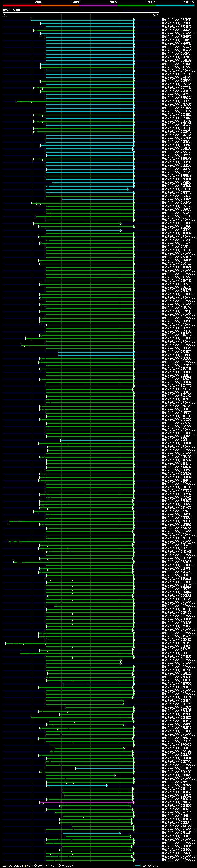Click the UniRef100_B9HHE7 entry
The image size is (197, 868).
(177, 37)
